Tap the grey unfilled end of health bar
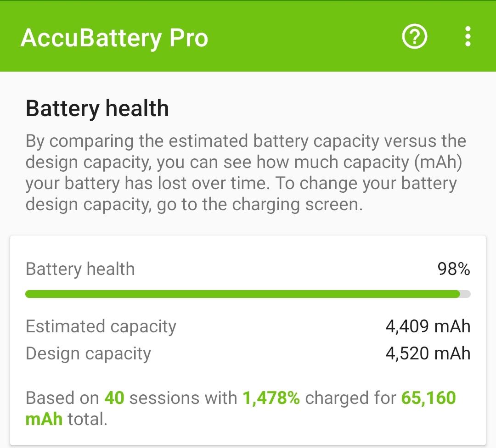The image size is (496, 448). [465, 294]
